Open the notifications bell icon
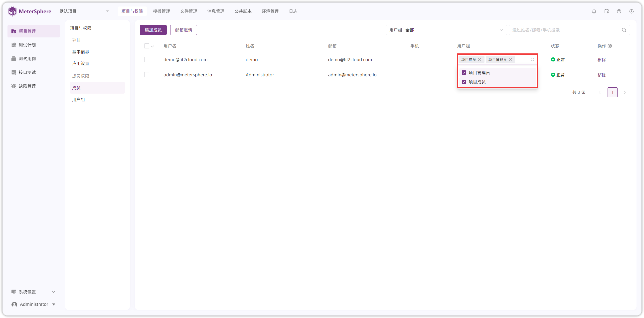Image resolution: width=644 pixels, height=318 pixels. tap(594, 11)
